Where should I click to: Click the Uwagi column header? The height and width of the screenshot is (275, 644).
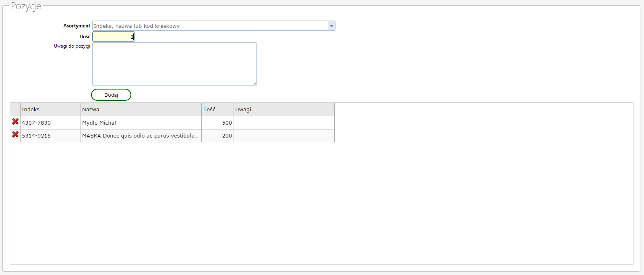pyautogui.click(x=284, y=109)
